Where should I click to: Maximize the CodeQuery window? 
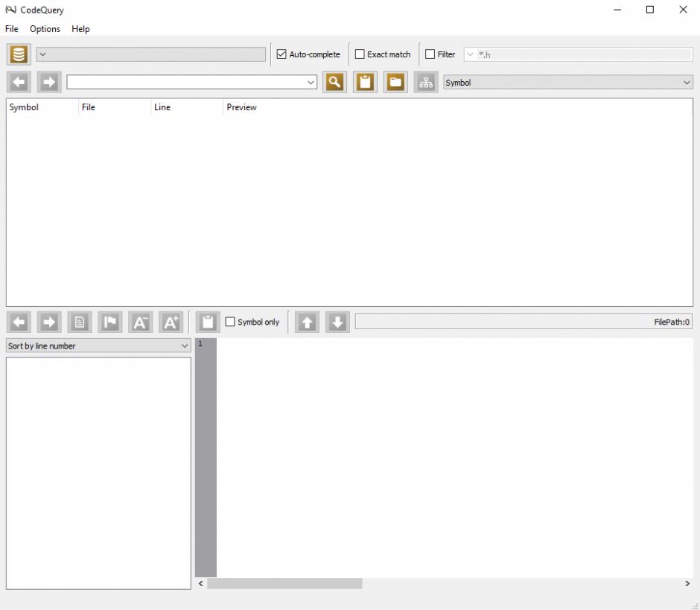point(650,10)
